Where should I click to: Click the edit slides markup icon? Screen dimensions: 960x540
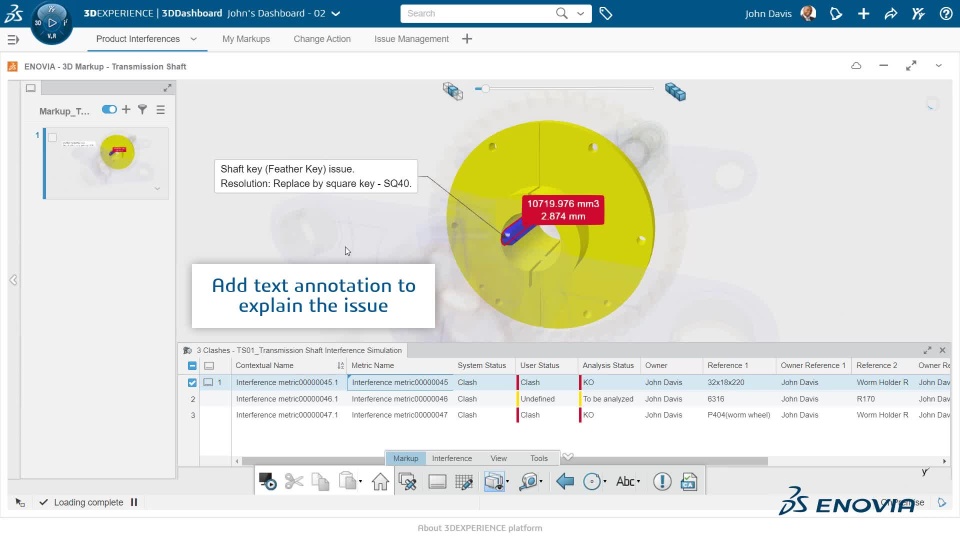pyautogui.click(x=407, y=482)
